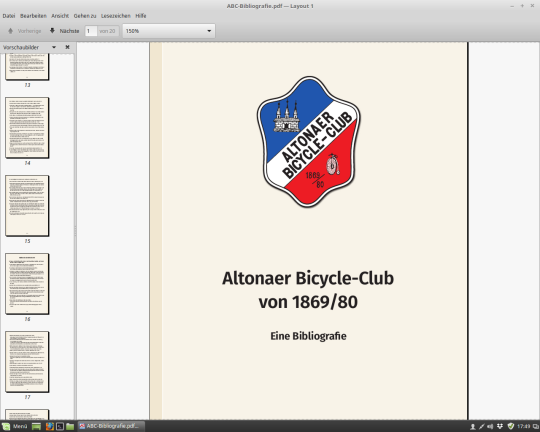This screenshot has width=540, height=432.
Task: Open the Ansicht menu
Action: [60, 16]
